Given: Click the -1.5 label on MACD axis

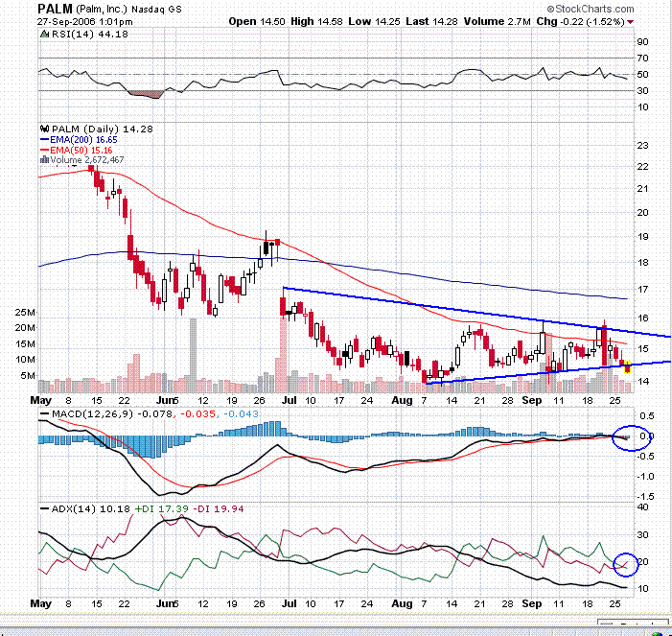Looking at the screenshot, I should [644, 496].
